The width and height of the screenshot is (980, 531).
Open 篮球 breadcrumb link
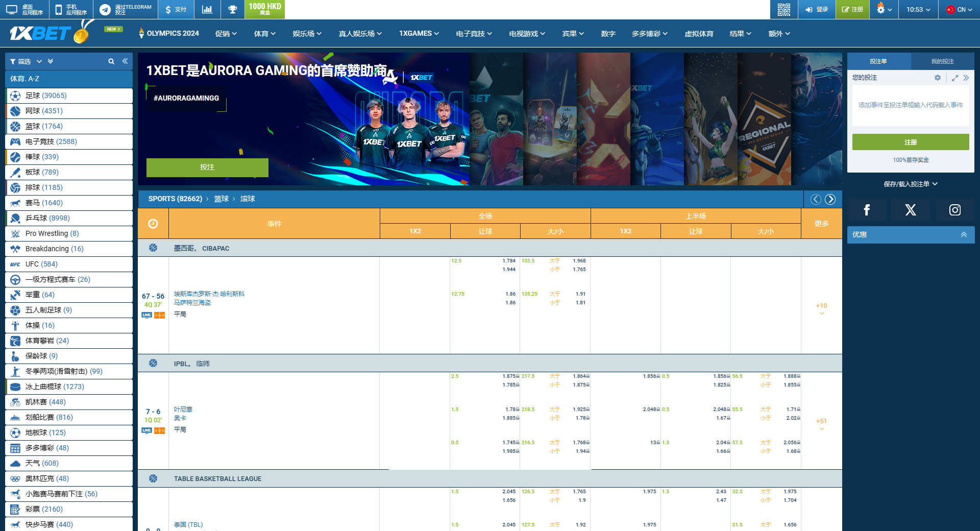221,199
